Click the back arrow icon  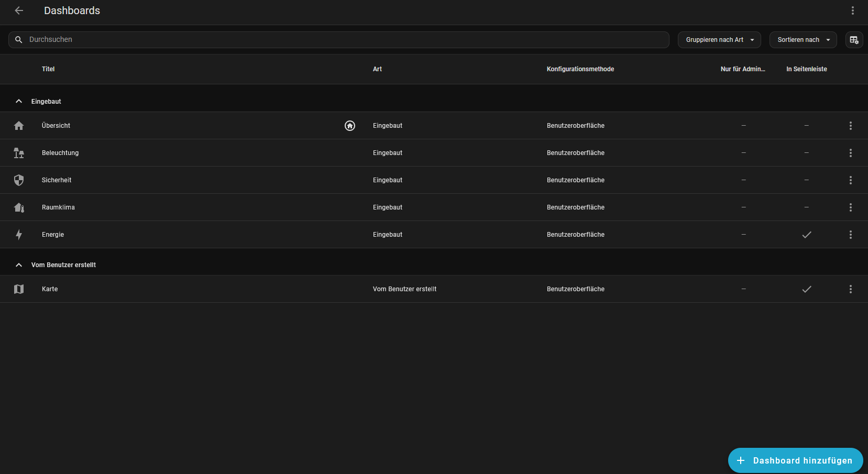19,10
